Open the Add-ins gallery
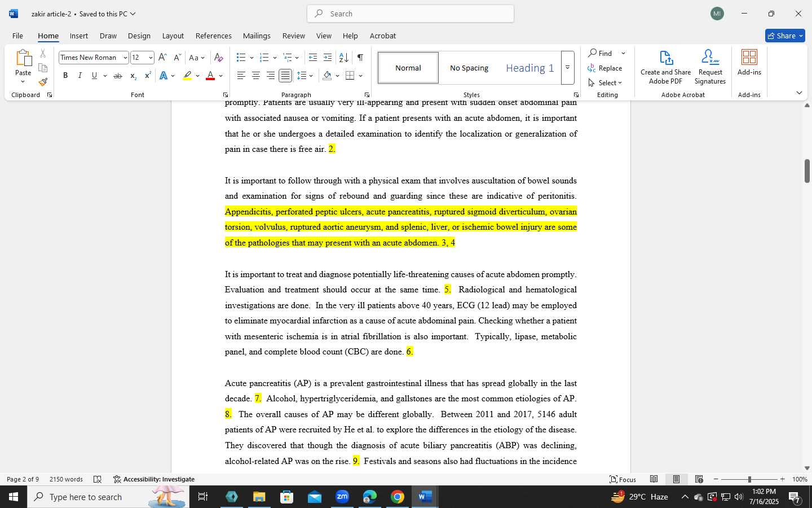812x508 pixels. click(749, 62)
